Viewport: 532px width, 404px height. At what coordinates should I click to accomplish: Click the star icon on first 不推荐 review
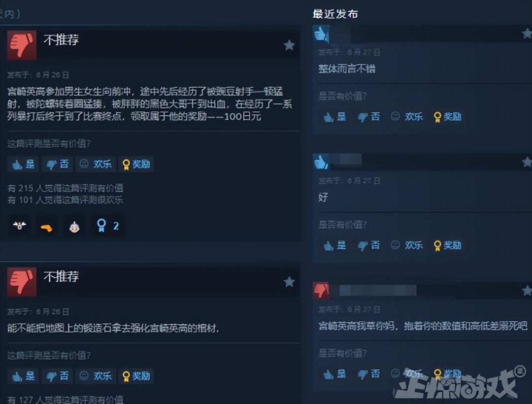[289, 45]
